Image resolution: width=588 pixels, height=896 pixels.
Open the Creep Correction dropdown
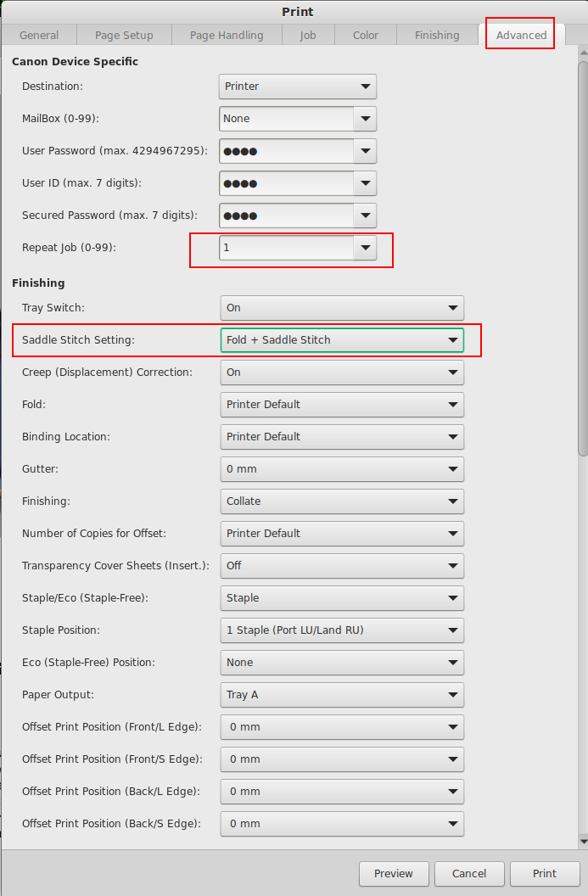(x=341, y=372)
